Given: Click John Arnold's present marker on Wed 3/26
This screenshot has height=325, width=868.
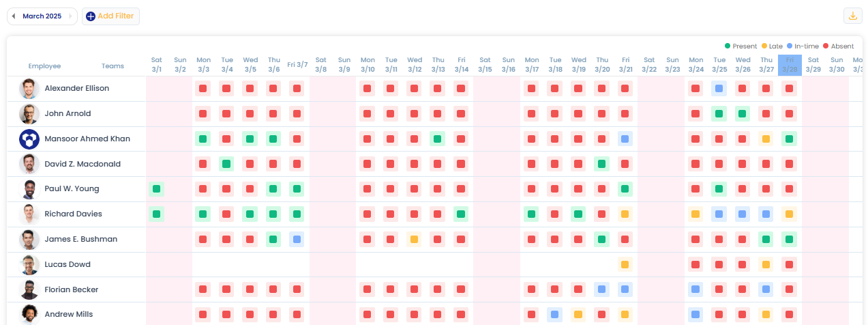Looking at the screenshot, I should click(x=743, y=114).
